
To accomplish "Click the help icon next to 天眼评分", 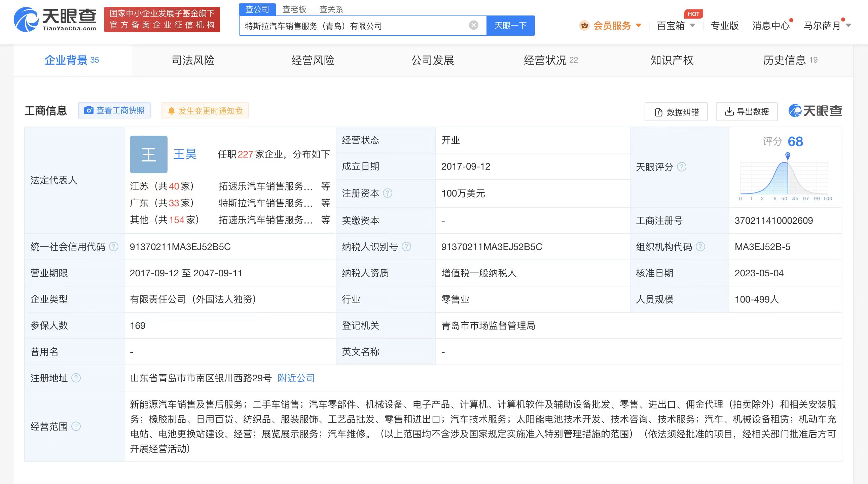I will [x=681, y=167].
